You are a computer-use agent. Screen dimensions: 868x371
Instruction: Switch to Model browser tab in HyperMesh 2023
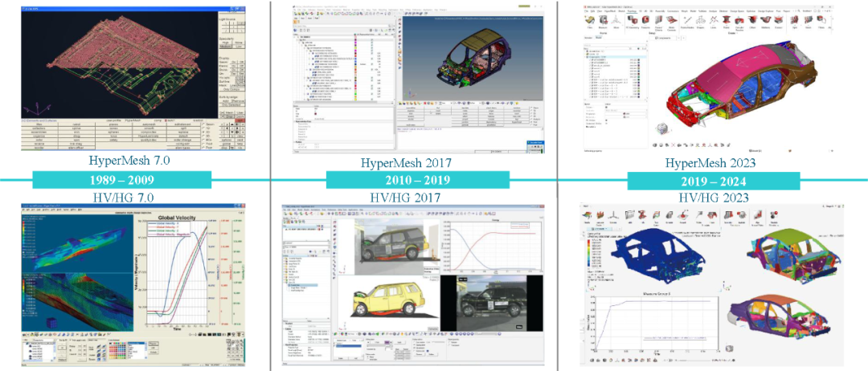click(599, 38)
